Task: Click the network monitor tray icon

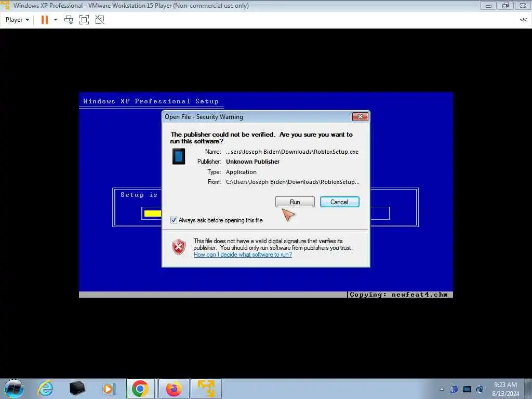Action: [467, 389]
